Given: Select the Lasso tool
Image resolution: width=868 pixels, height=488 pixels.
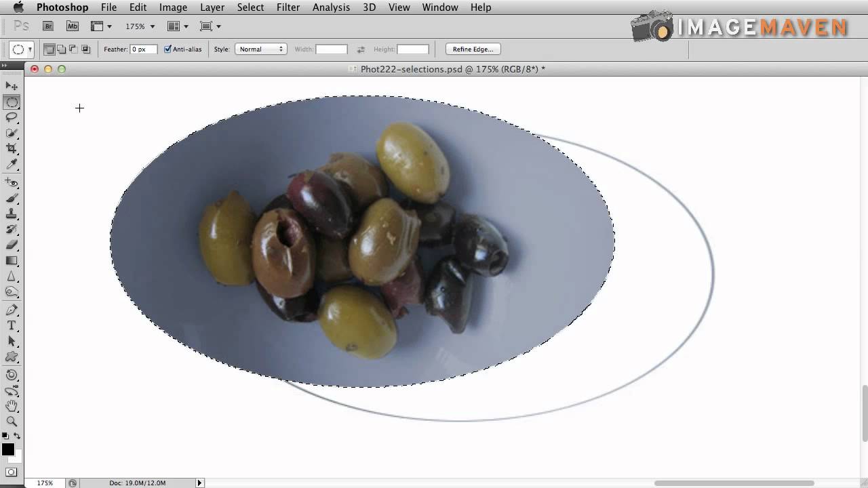Looking at the screenshot, I should click(12, 118).
